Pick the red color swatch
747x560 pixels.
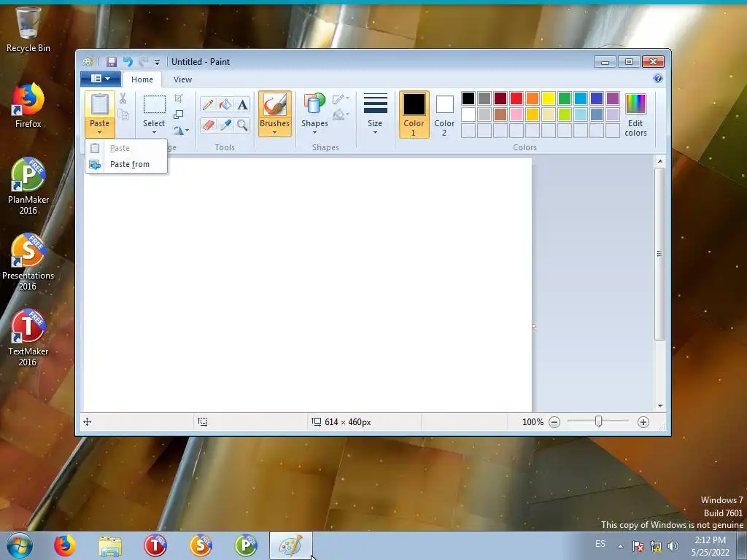[516, 98]
